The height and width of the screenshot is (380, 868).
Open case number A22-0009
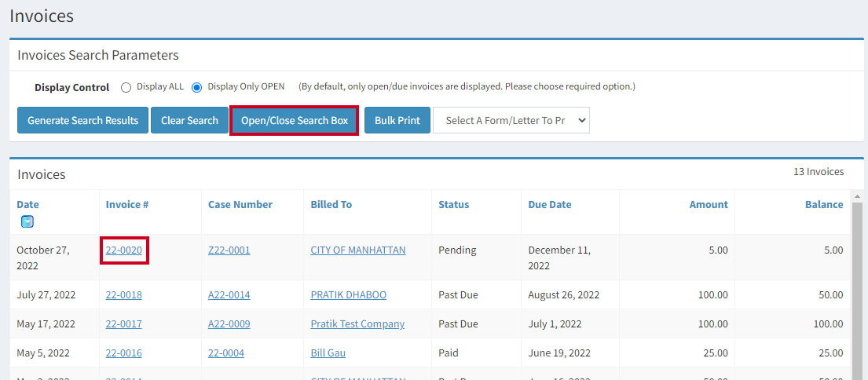(x=229, y=323)
